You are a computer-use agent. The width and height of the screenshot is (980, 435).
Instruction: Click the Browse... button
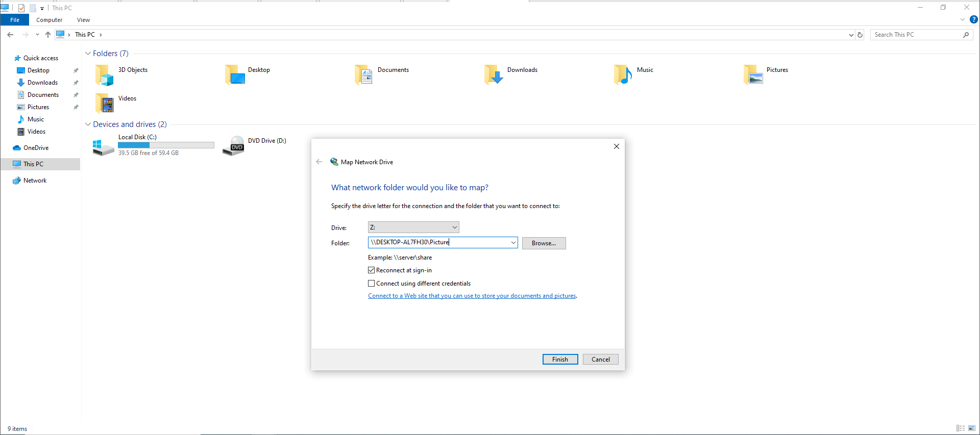(x=544, y=243)
